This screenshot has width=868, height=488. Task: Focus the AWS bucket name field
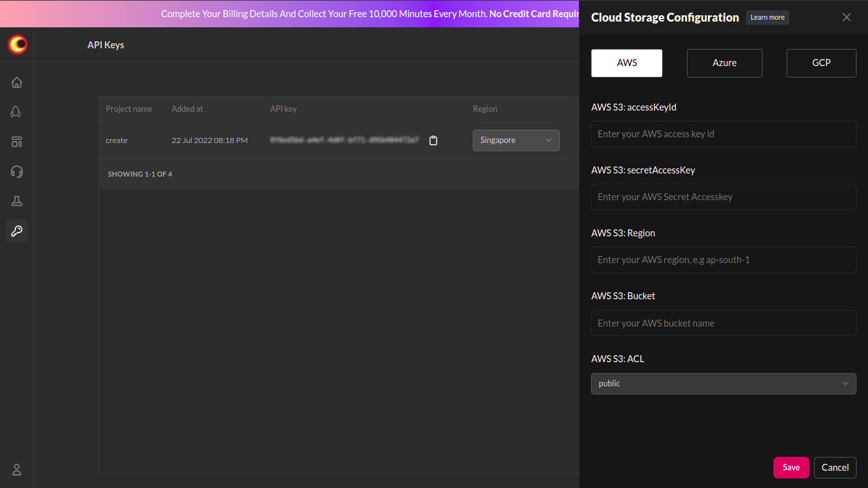coord(724,323)
